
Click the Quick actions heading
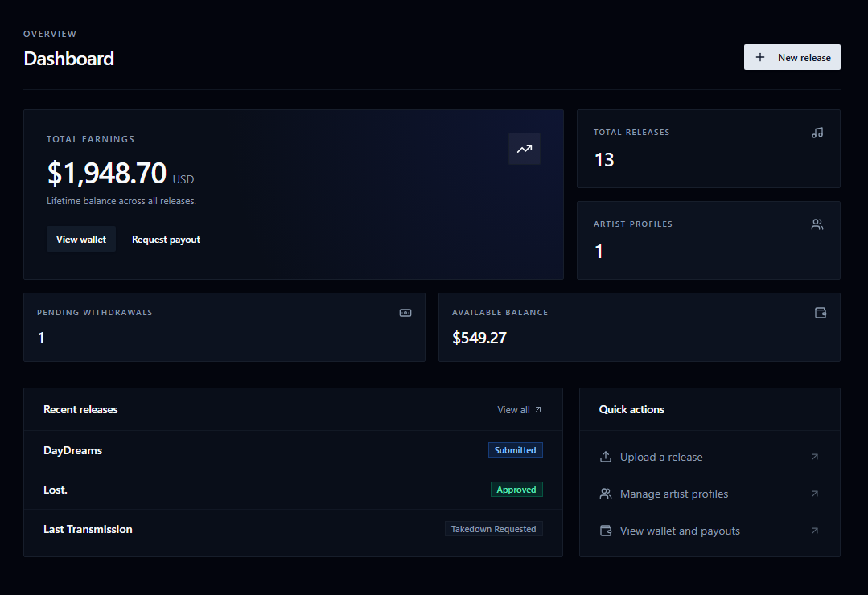click(x=631, y=409)
